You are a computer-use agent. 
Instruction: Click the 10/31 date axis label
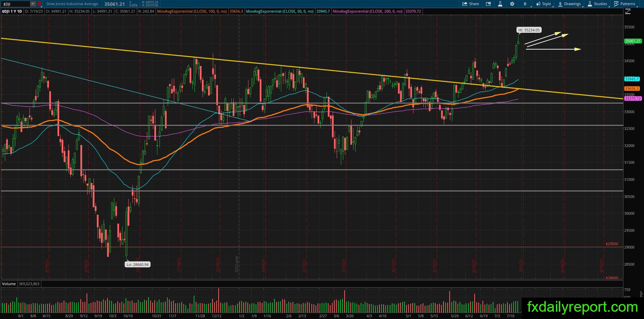tap(156, 316)
